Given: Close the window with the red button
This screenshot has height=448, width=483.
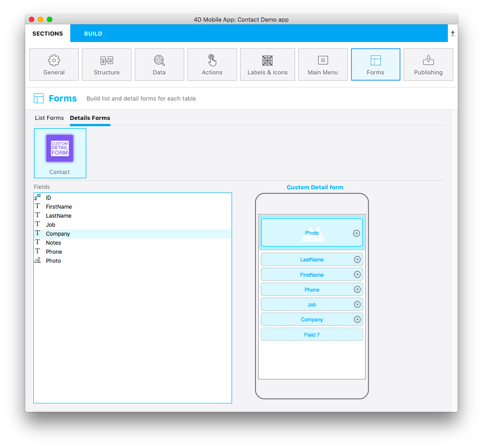Looking at the screenshot, I should [32, 19].
